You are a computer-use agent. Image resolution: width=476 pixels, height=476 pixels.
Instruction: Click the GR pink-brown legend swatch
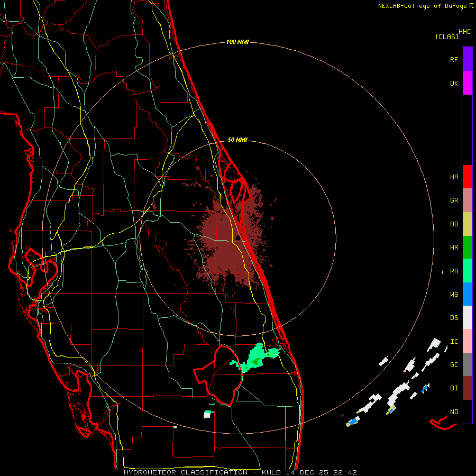point(467,200)
